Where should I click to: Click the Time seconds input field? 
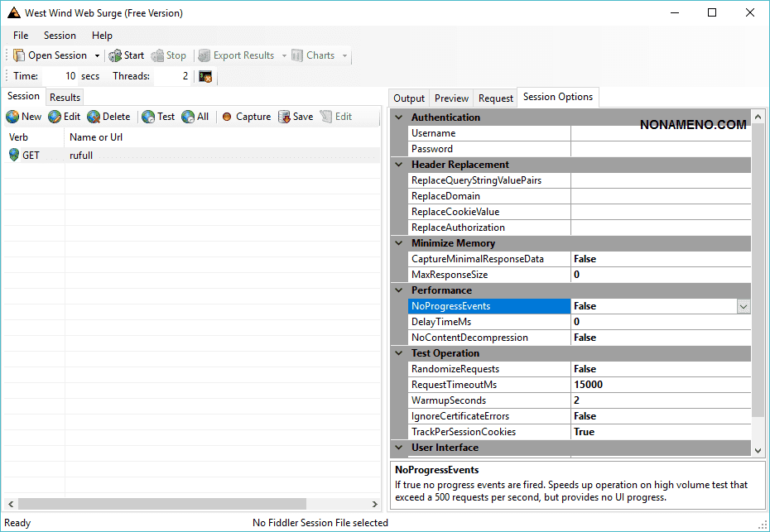coord(58,76)
